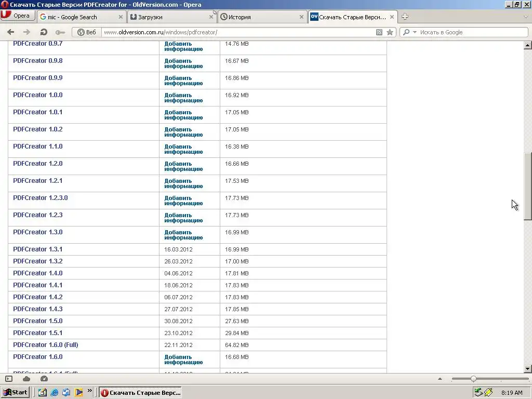Viewport: 532px width, 399px height.
Task: Click Добавить информацию for PDFCreator 1.6.0
Action: click(183, 360)
